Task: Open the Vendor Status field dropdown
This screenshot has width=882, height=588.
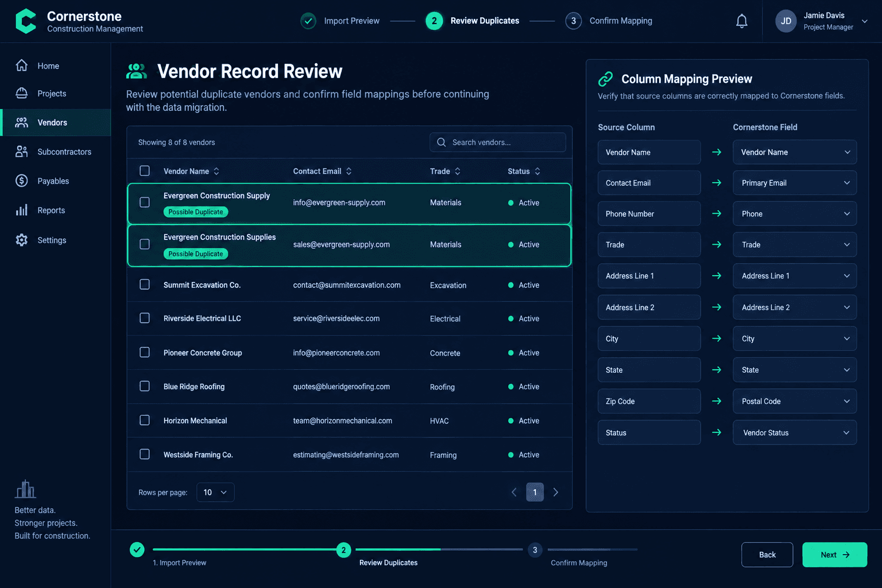Action: coord(795,432)
